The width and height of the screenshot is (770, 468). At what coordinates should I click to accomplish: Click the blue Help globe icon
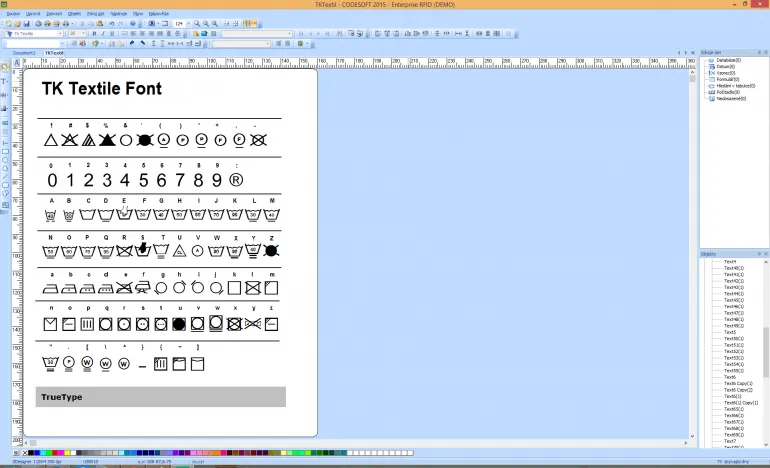coord(133,24)
